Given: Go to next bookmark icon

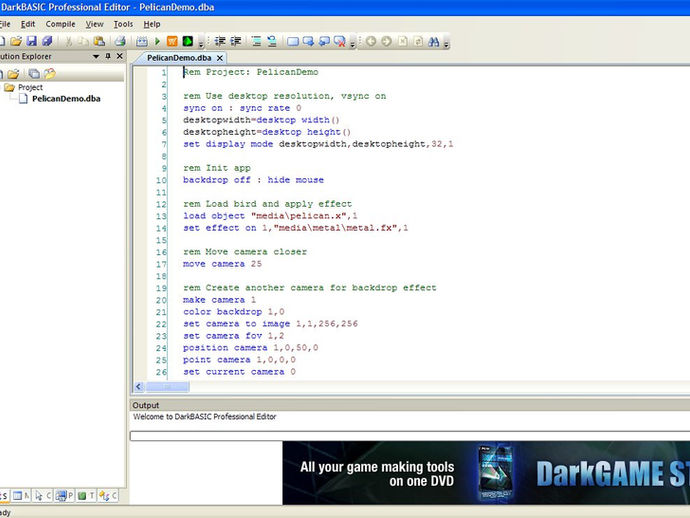Looking at the screenshot, I should tap(308, 41).
